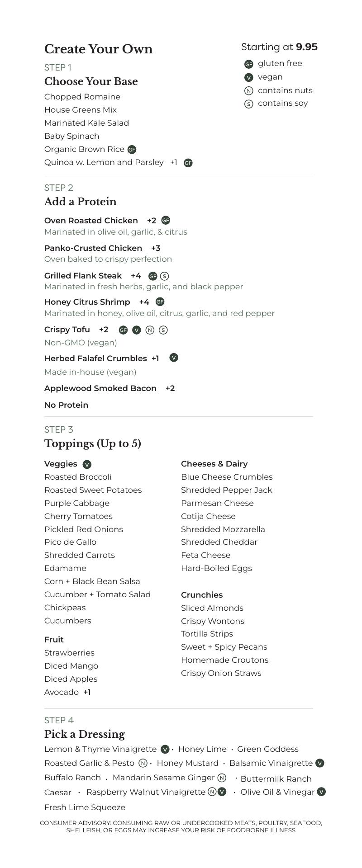
Task: Select the GF badge beside Organic Brown Rice
Action: pos(132,150)
